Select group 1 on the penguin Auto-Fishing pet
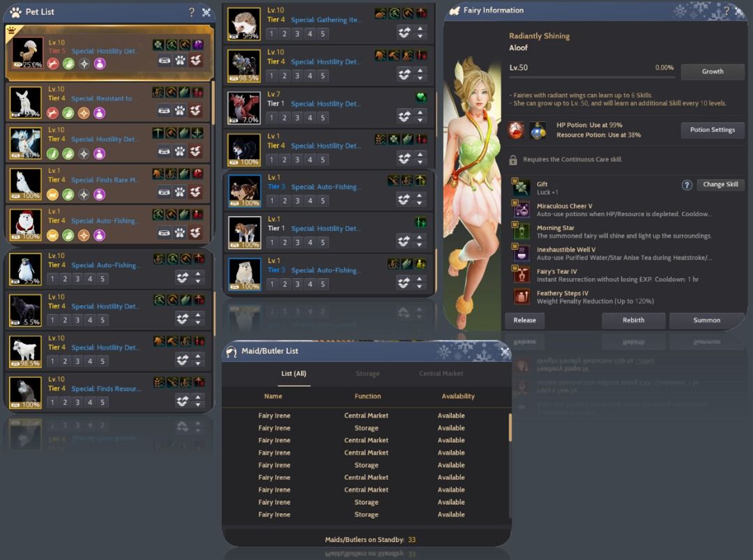The width and height of the screenshot is (753, 560). tap(52, 279)
